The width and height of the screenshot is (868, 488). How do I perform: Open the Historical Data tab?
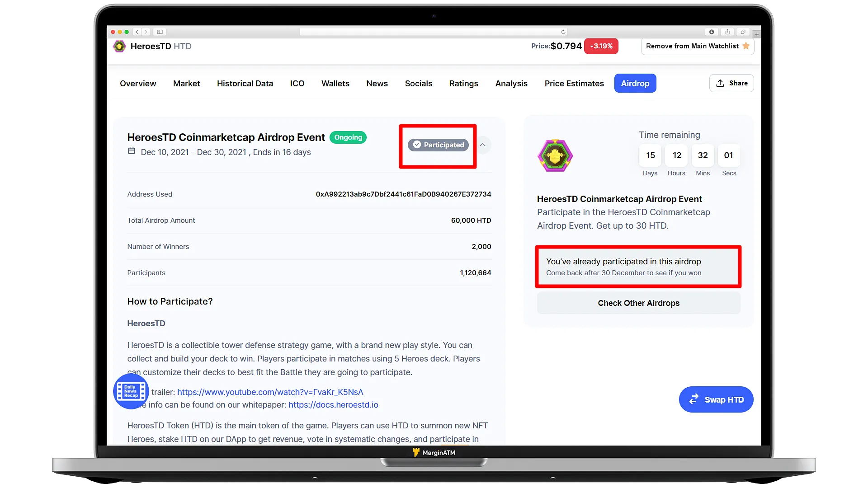[x=245, y=84]
